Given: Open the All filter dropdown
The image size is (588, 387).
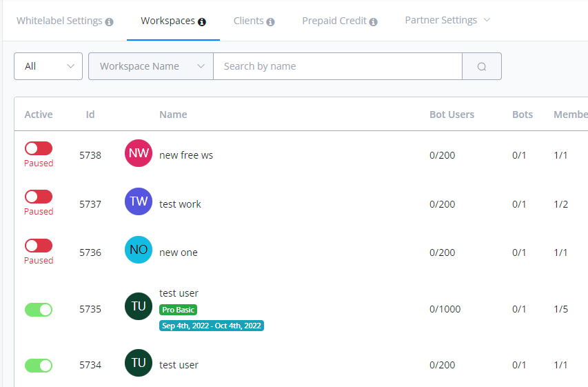Looking at the screenshot, I should click(48, 66).
